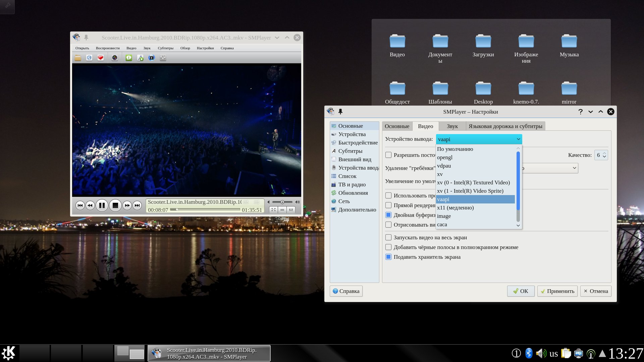Screen dimensions: 644x362
Task: Open the 'Устройство вывода' combo box arrow
Action: pyautogui.click(x=518, y=139)
